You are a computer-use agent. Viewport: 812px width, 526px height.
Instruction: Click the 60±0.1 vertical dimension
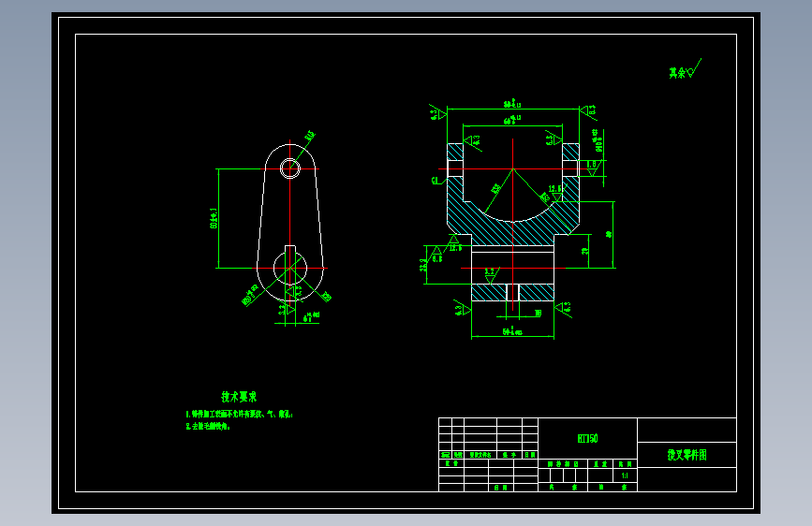point(214,218)
